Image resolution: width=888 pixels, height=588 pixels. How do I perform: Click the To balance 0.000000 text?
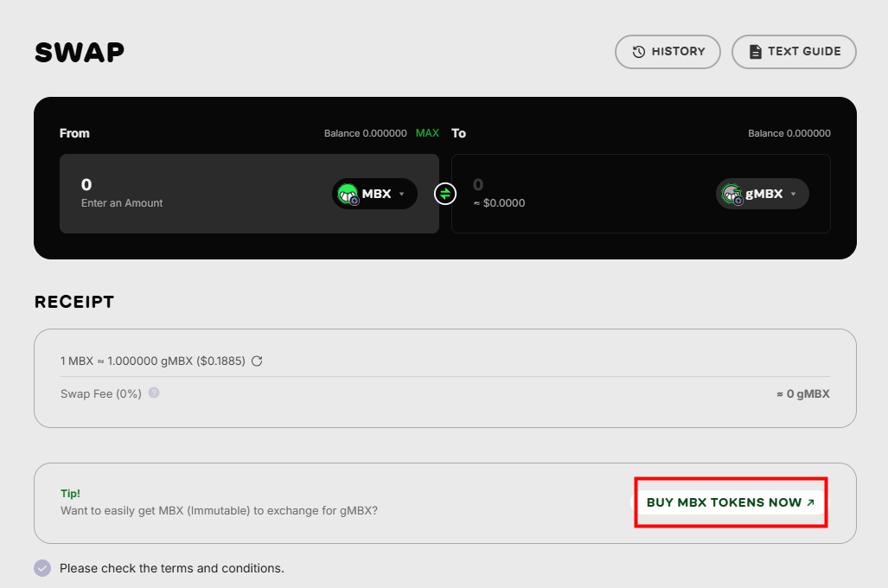pyautogui.click(x=789, y=133)
